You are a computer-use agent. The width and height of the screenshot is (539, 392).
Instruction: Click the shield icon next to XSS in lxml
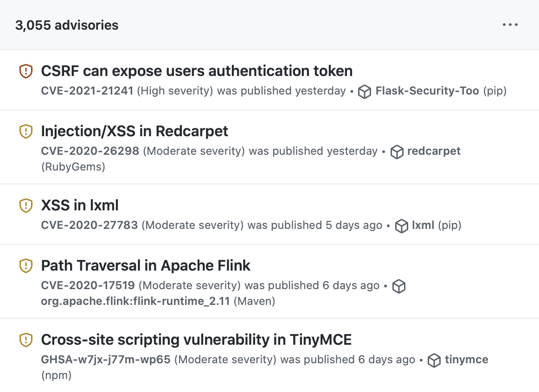pyautogui.click(x=26, y=205)
